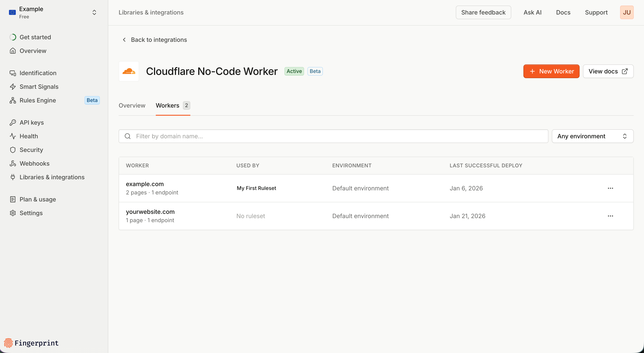Screen dimensions: 644x353
Task: Go back to integrations
Action: 155,40
